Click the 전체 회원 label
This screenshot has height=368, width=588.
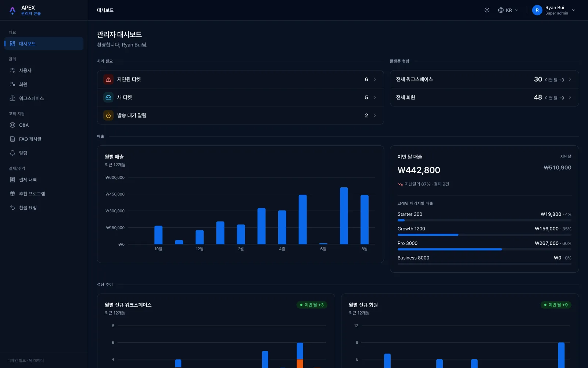click(x=405, y=98)
